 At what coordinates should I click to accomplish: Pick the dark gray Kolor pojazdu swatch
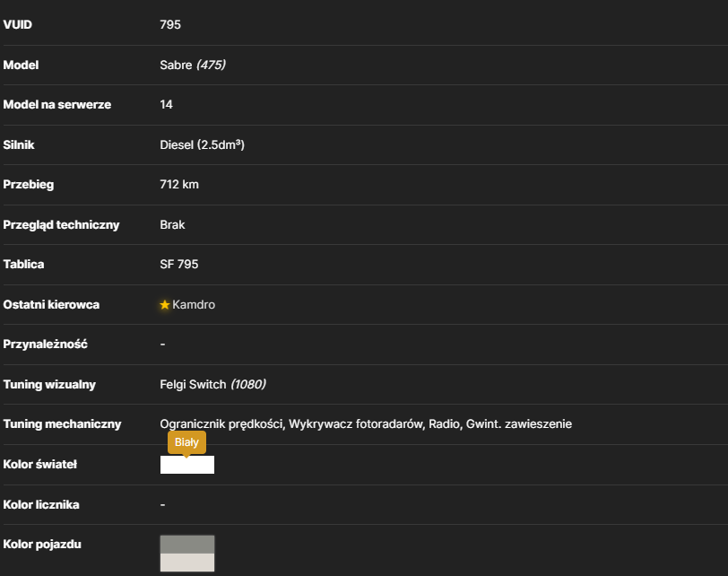(x=187, y=545)
